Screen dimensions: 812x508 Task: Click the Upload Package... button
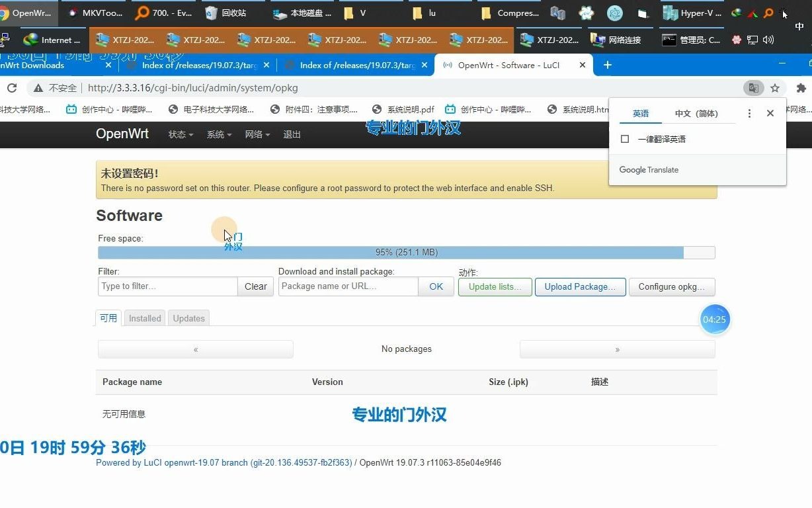[580, 286]
